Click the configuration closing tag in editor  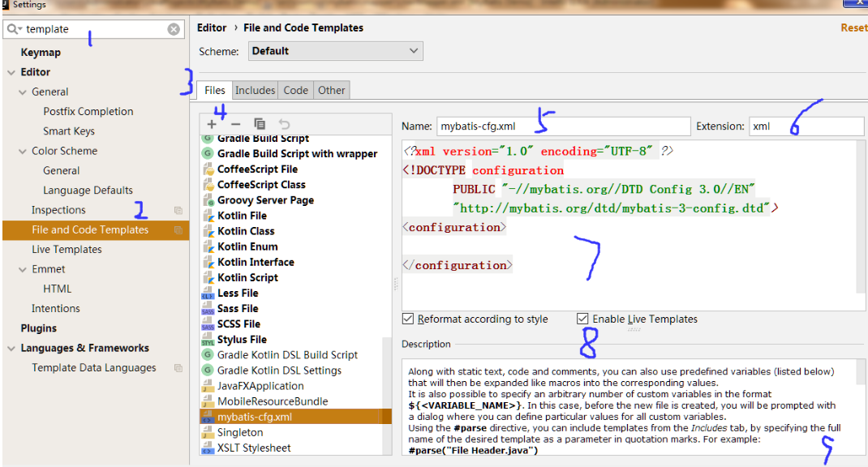click(458, 266)
